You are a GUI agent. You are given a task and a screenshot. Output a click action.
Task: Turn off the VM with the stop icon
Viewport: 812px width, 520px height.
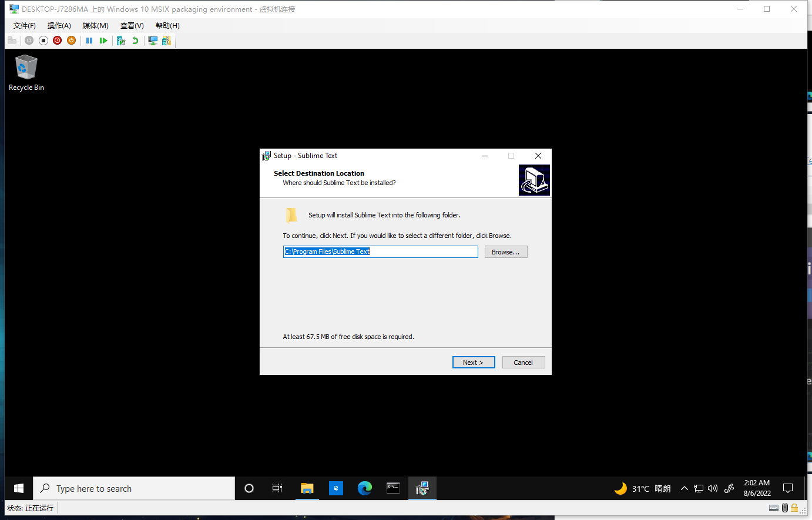(43, 41)
